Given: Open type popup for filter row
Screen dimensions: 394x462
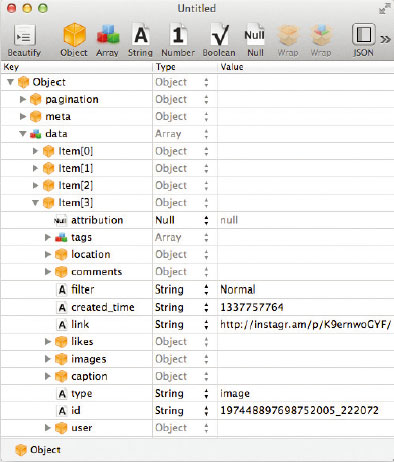Looking at the screenshot, I should pos(206,290).
